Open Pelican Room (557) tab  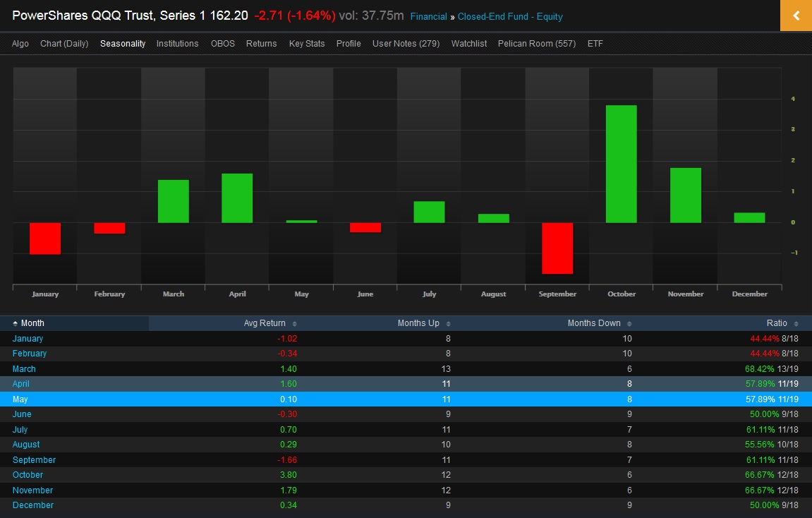point(536,44)
